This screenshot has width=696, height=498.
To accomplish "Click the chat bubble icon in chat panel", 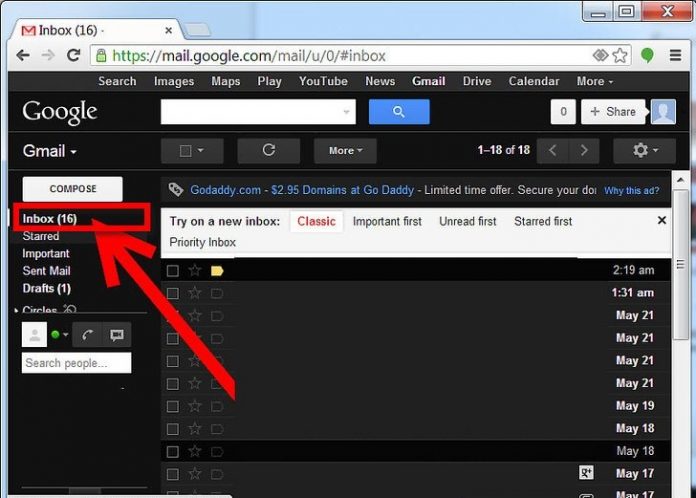I will (x=116, y=335).
